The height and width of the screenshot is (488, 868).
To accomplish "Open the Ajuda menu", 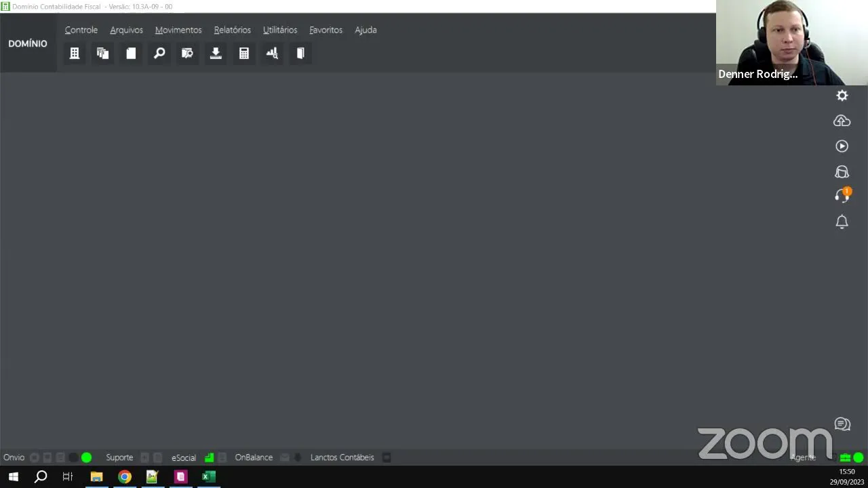I will point(366,30).
